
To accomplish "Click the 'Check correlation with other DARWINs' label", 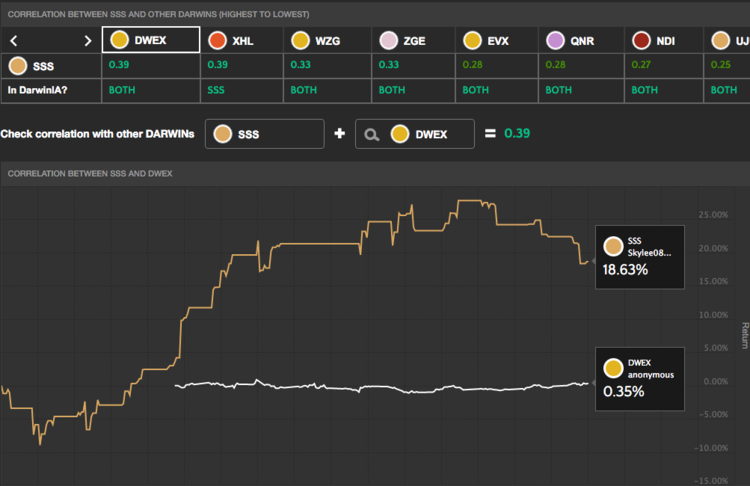I will (x=98, y=134).
